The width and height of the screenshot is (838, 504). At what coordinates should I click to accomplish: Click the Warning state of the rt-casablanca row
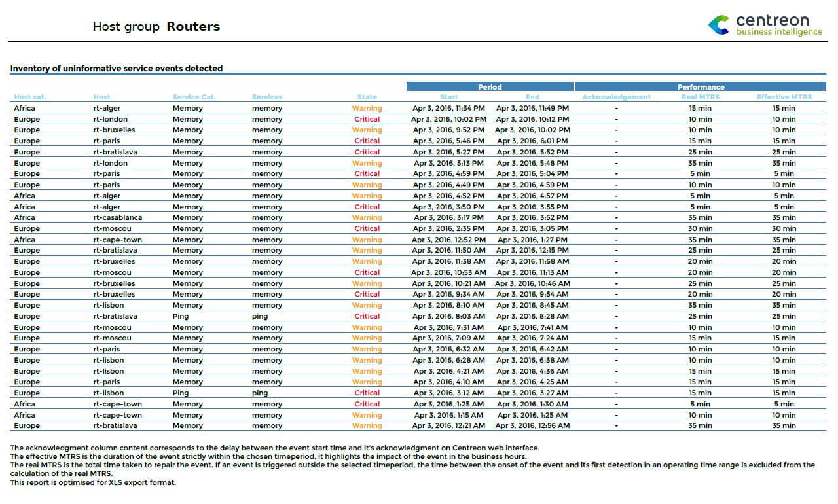tap(367, 217)
